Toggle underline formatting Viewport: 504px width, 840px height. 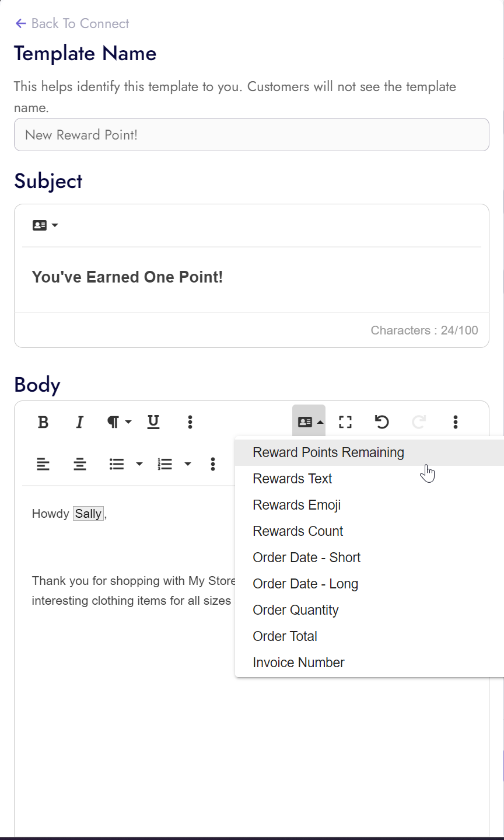tap(153, 421)
